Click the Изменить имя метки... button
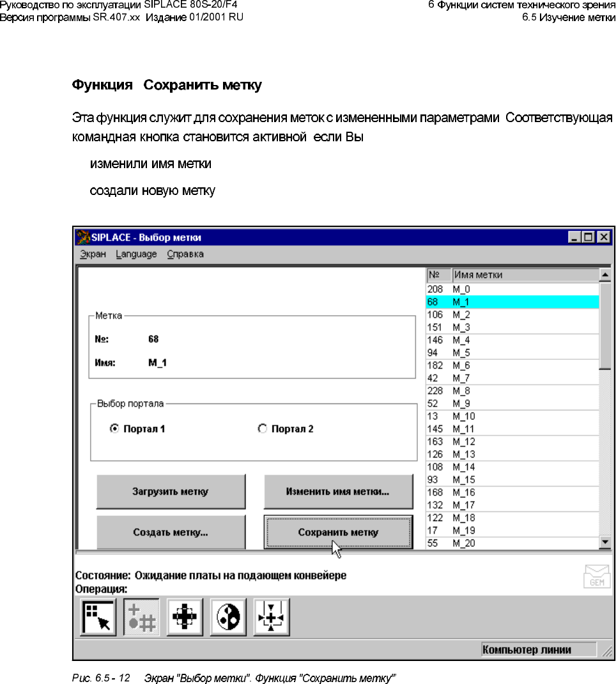Screen dimensions: 616x684 coord(338,492)
